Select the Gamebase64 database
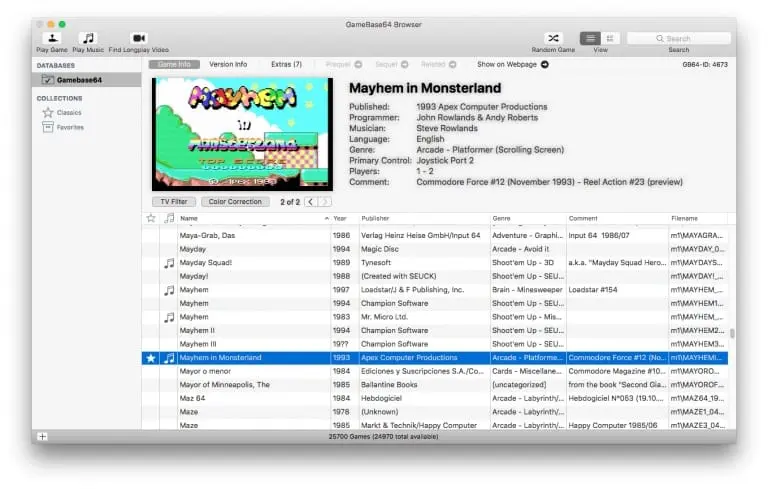This screenshot has height=489, width=768. point(87,80)
